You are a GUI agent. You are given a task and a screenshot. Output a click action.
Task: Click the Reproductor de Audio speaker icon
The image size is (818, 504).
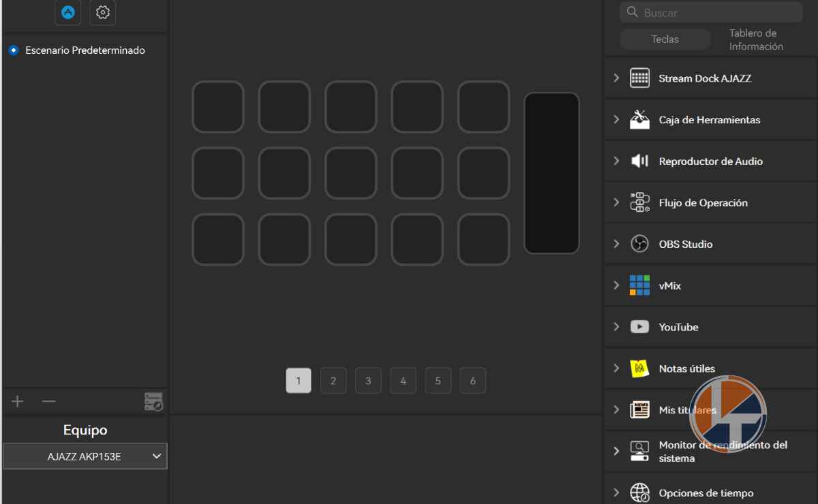point(639,161)
